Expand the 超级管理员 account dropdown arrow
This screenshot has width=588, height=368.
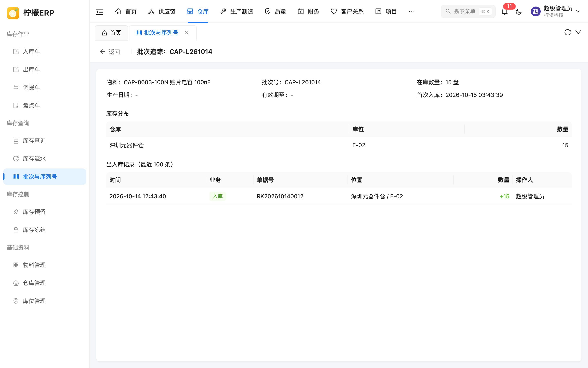pos(578,11)
